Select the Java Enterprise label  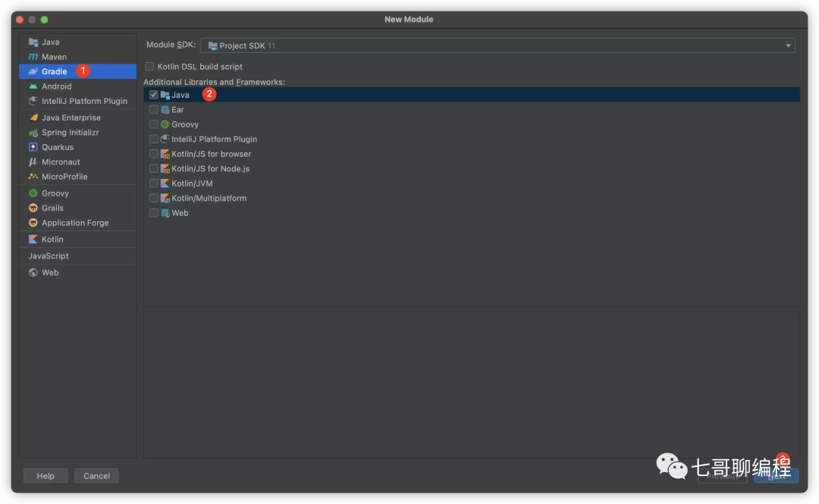tap(71, 117)
